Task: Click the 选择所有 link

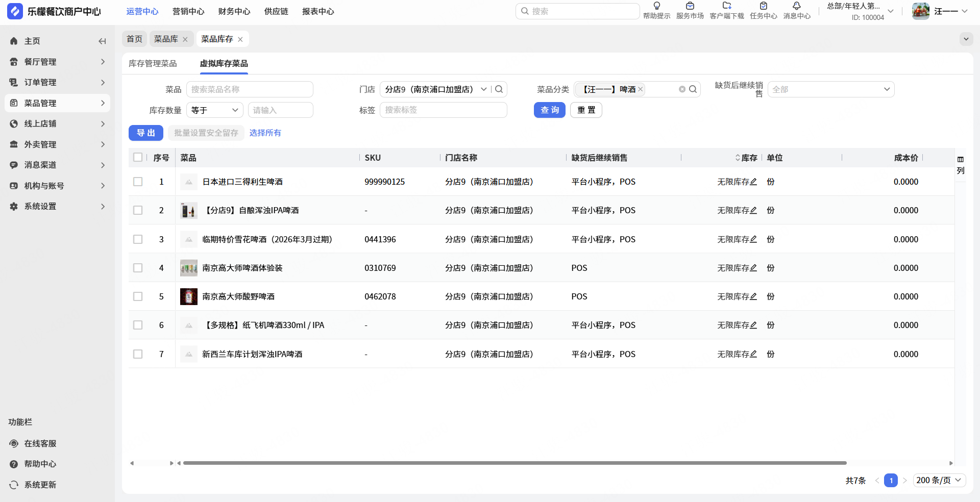Action: [265, 133]
